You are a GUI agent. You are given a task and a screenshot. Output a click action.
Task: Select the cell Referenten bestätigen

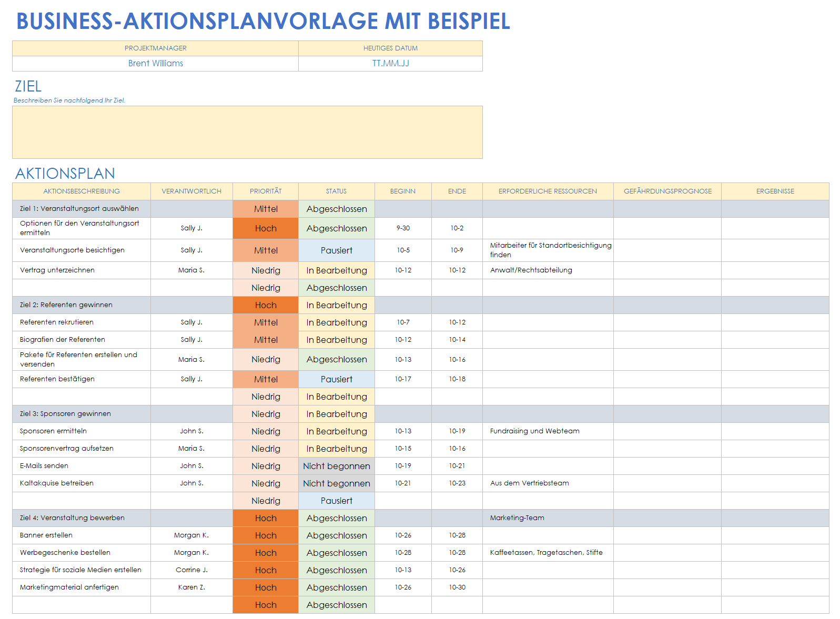(x=82, y=379)
